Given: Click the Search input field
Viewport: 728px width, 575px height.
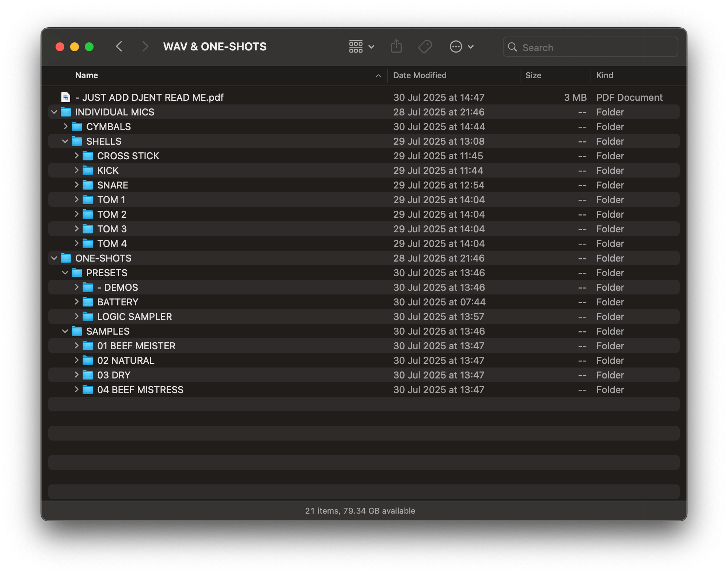Looking at the screenshot, I should tap(590, 47).
